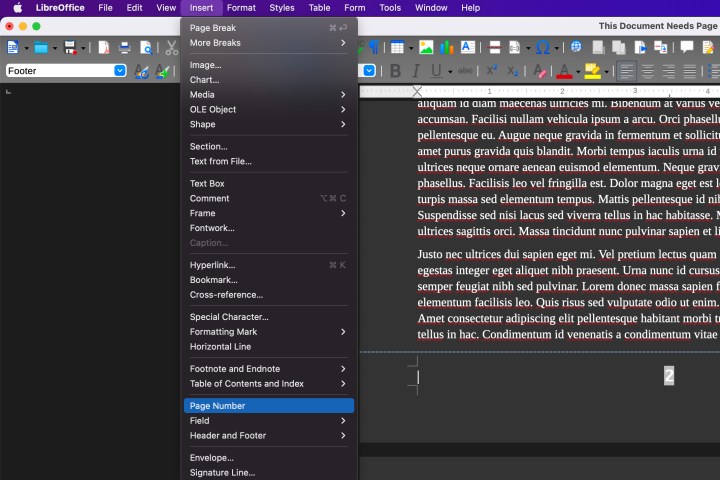Click the Special Character omega icon
This screenshot has height=480, width=720.
click(x=543, y=47)
